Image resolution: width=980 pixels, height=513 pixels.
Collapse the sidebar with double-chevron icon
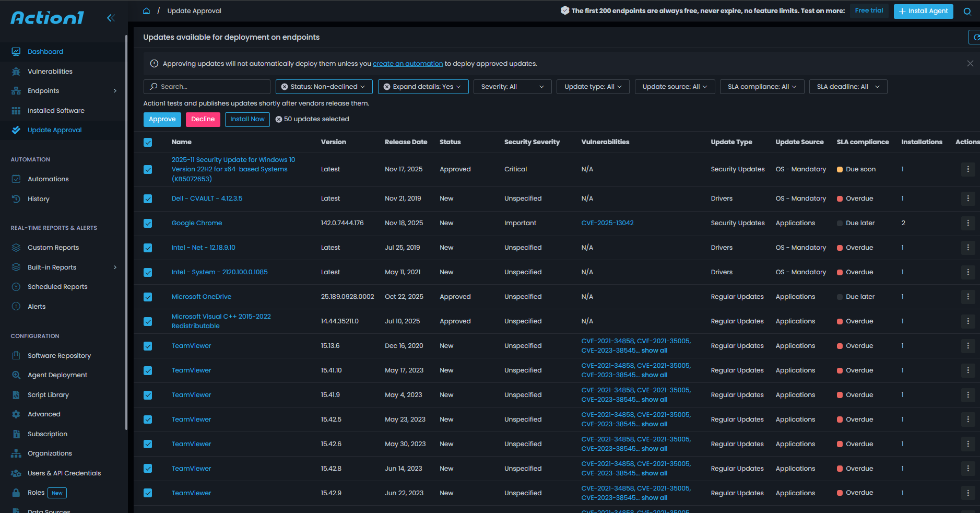coord(111,18)
